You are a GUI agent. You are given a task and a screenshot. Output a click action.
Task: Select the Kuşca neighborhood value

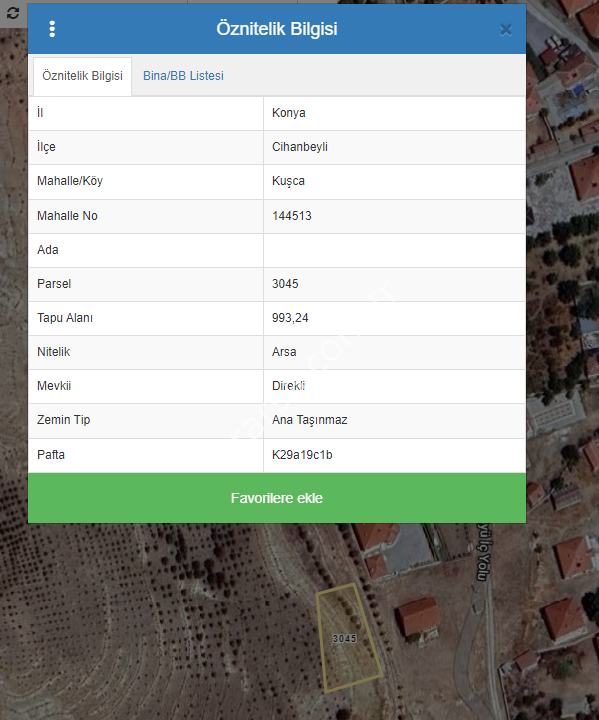(x=288, y=181)
